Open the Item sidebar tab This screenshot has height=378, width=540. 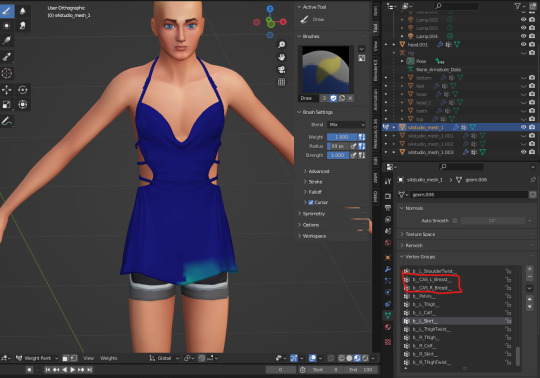[376, 10]
